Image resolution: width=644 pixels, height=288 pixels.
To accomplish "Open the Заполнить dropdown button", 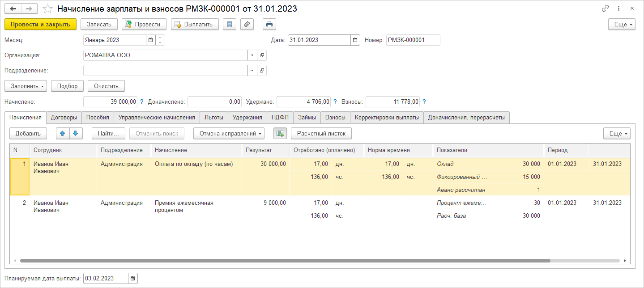I will pyautogui.click(x=26, y=86).
